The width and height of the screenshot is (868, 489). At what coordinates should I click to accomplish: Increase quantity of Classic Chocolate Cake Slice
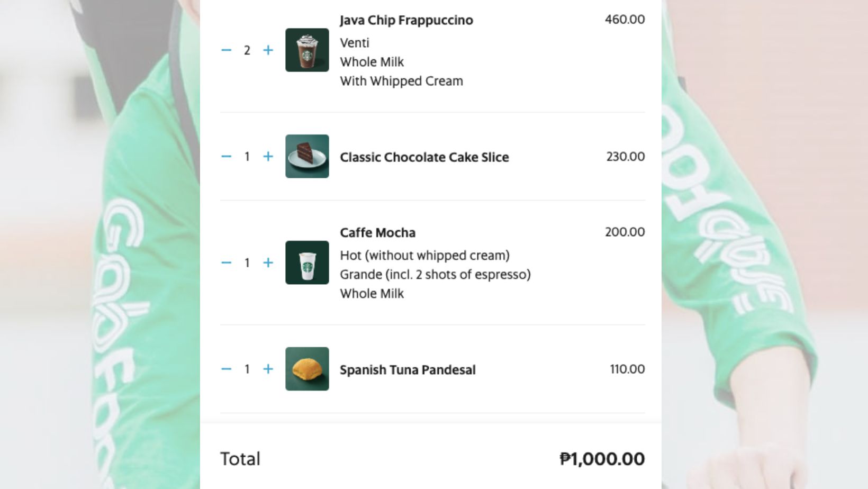click(269, 157)
